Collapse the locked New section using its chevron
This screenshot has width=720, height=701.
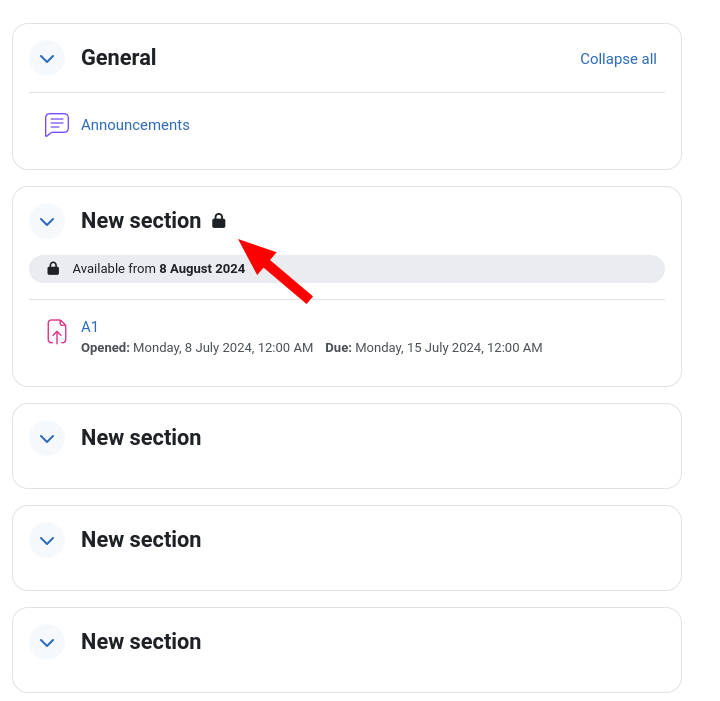click(x=47, y=221)
